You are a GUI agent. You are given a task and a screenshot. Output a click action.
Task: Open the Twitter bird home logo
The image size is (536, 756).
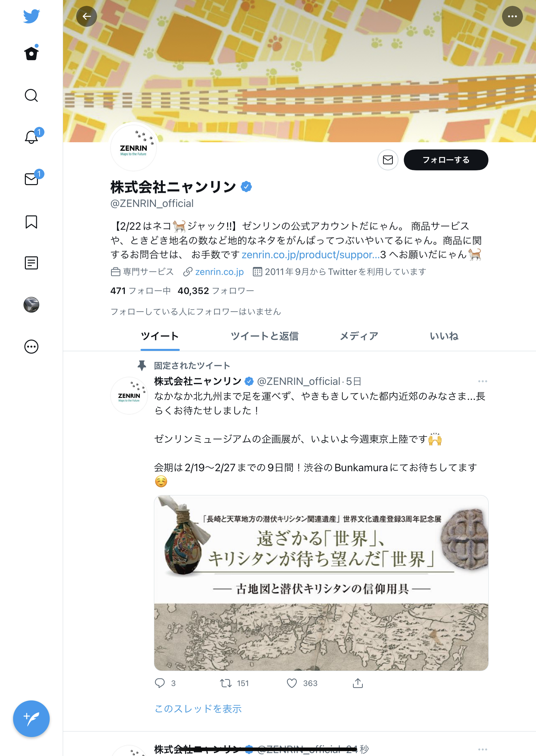(31, 16)
